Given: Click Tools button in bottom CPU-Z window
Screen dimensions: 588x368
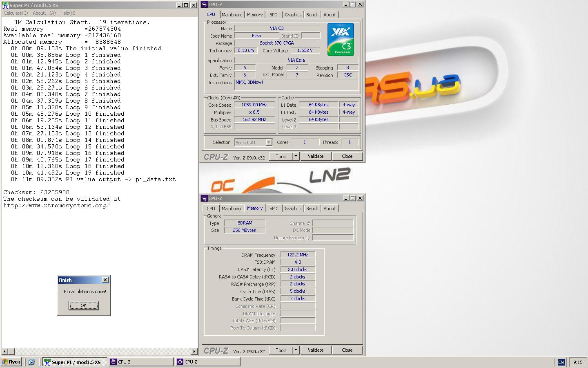Looking at the screenshot, I should pyautogui.click(x=281, y=350).
